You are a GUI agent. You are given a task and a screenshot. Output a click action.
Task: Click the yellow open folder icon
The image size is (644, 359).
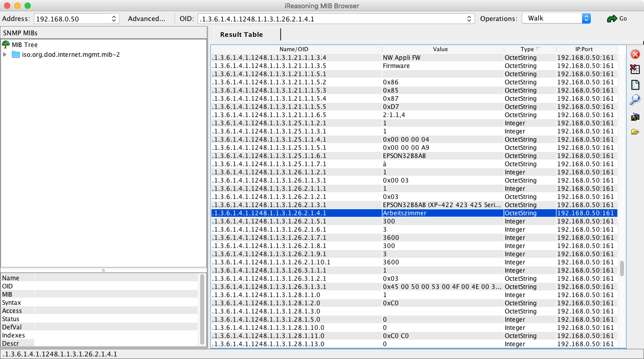[x=635, y=132]
